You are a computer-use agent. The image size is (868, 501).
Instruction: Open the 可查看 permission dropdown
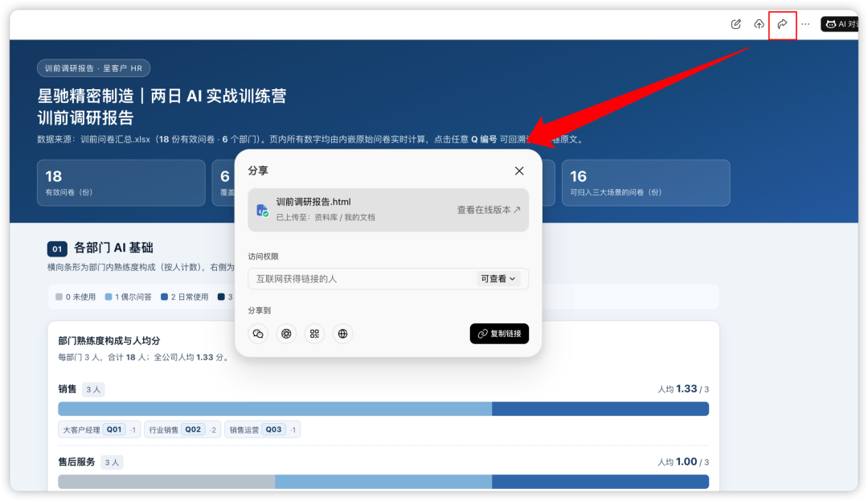click(497, 278)
